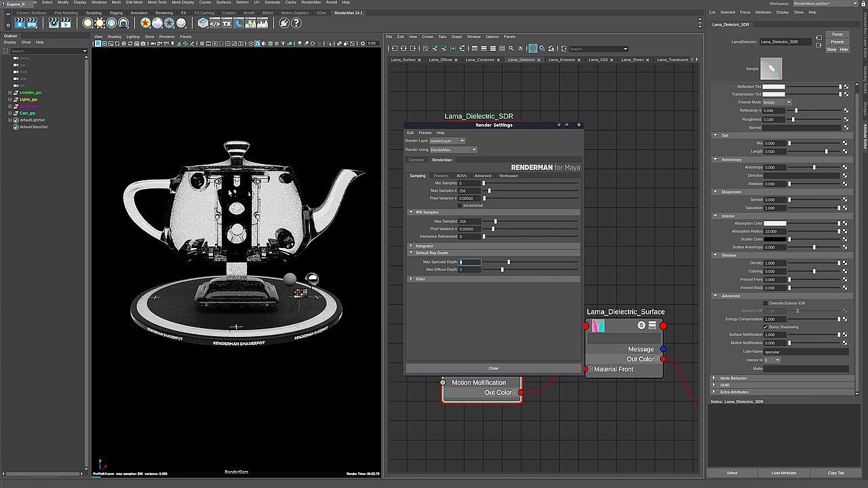Create a PxrDomeLight from the shelf sun icon
Screen dimensions: 868x488
click(x=100, y=23)
